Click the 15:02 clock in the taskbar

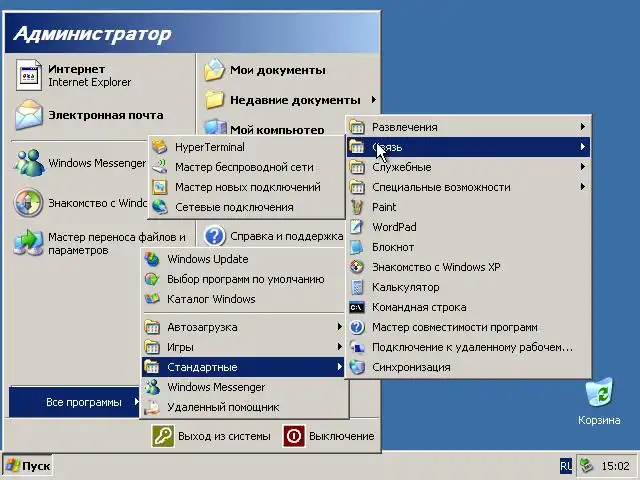[616, 466]
